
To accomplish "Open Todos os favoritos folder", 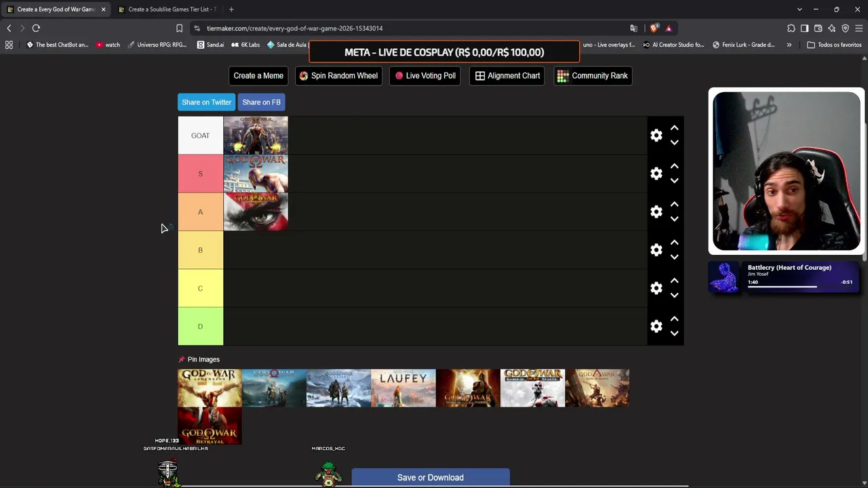I will (x=834, y=45).
